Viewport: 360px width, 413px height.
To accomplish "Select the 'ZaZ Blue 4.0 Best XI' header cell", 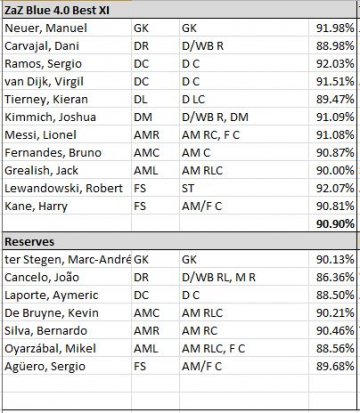I will click(x=179, y=10).
